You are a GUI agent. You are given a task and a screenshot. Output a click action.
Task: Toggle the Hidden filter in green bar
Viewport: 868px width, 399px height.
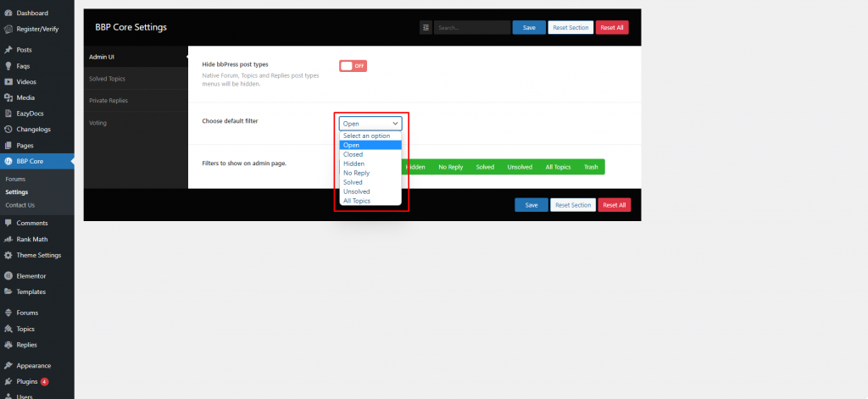coord(415,167)
